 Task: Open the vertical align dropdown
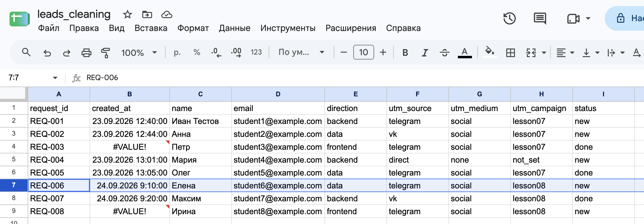click(591, 53)
